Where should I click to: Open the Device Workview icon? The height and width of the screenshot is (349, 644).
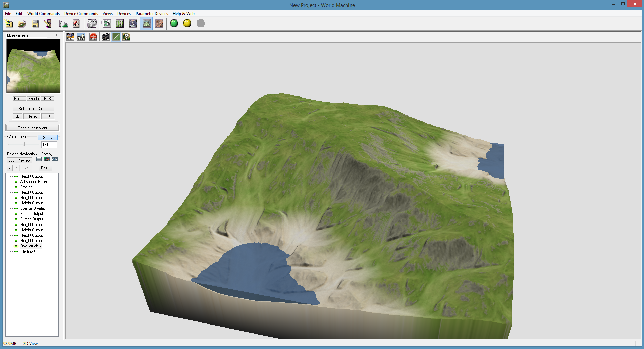(107, 23)
